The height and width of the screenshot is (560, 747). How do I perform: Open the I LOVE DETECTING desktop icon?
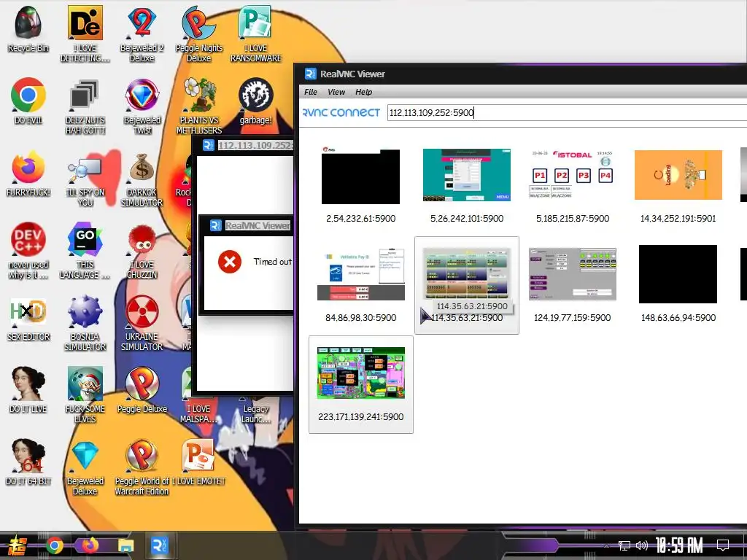coord(85,23)
